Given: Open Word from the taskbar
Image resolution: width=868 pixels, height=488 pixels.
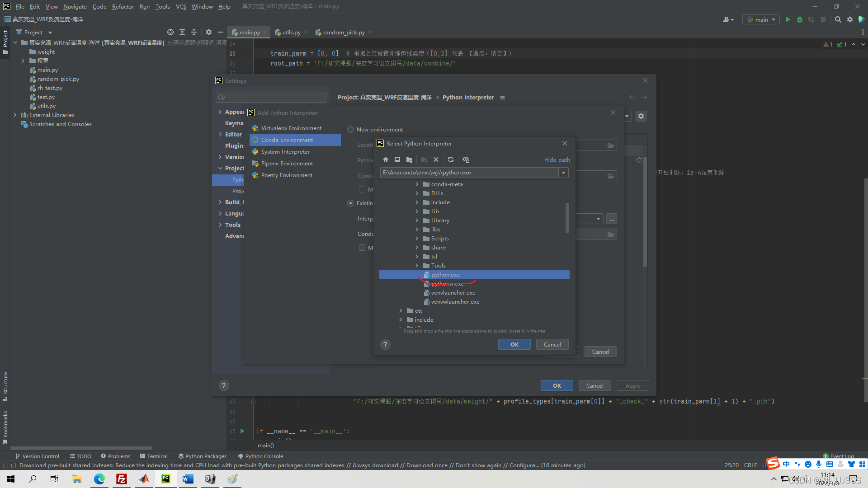Looking at the screenshot, I should 188,479.
